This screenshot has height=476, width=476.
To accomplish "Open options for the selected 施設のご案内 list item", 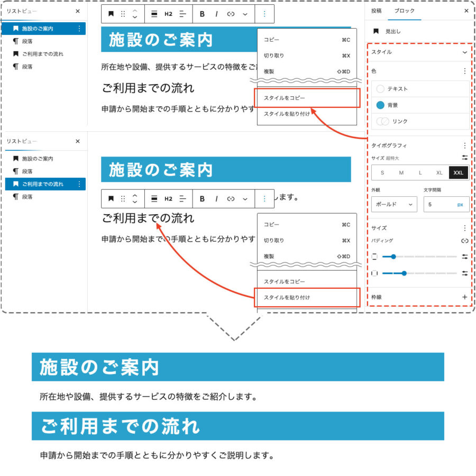I will [79, 29].
